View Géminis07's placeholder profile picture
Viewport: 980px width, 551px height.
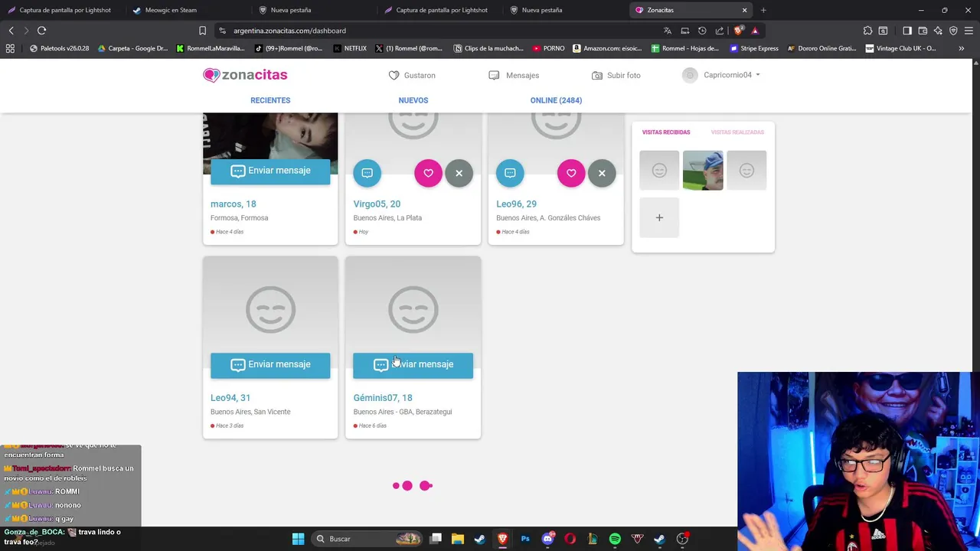413,309
